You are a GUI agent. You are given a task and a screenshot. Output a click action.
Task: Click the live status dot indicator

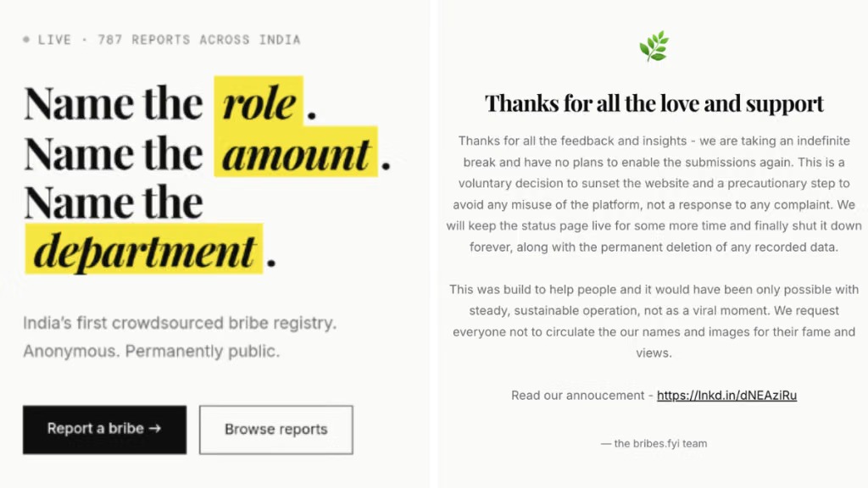(x=26, y=39)
